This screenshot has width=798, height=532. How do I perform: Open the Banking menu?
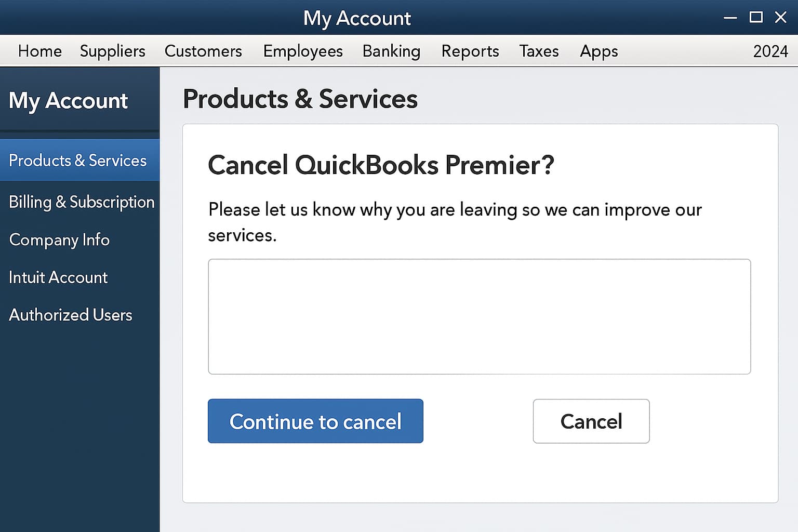(391, 51)
